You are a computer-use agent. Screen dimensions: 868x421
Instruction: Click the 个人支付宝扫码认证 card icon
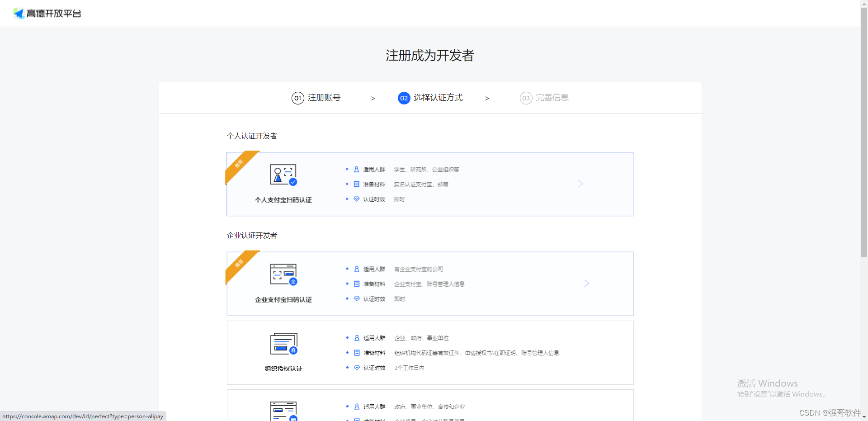click(283, 175)
